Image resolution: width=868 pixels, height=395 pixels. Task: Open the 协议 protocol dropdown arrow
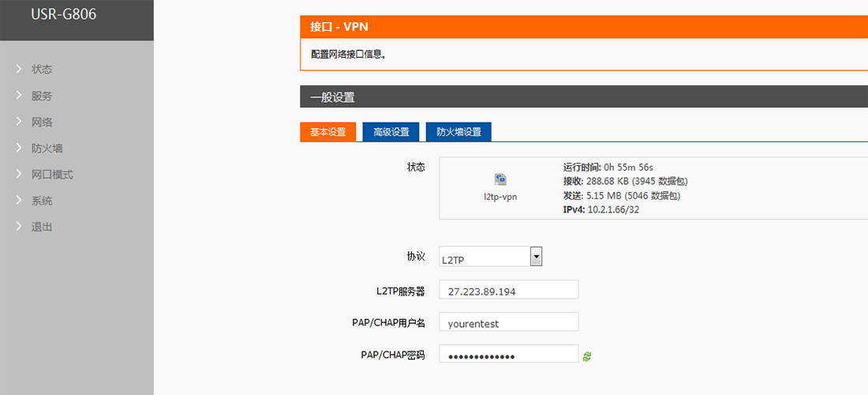click(x=536, y=257)
